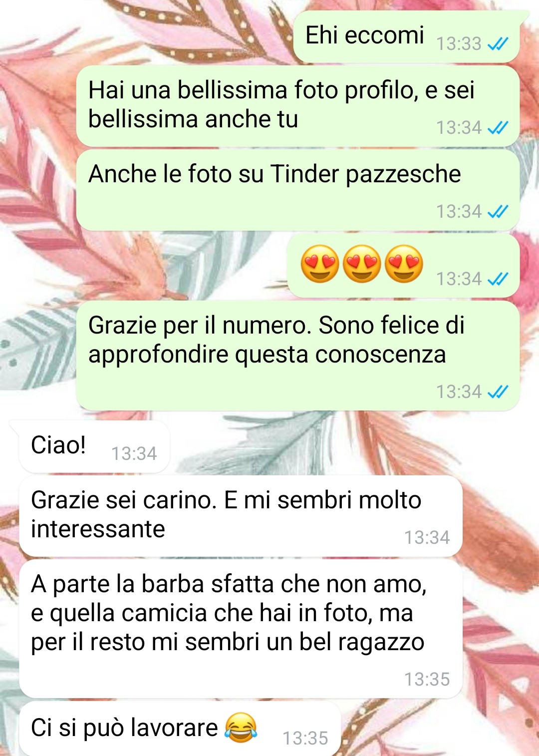Screen dimensions: 539x756
Task: Click the read ticks next to the emoji message
Action: 498,279
